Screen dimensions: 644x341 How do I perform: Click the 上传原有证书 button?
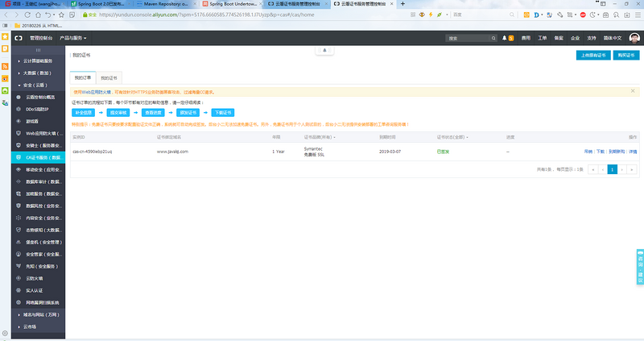pos(593,55)
